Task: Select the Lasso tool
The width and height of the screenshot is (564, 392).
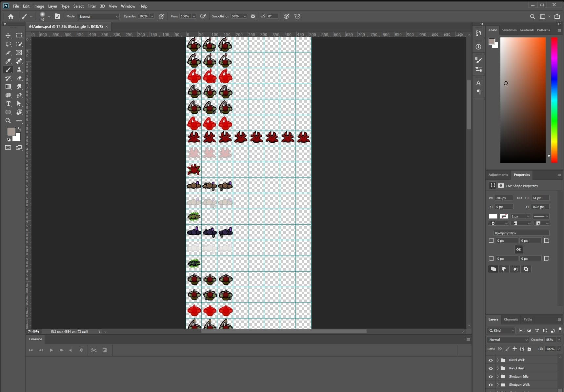Action: (8, 44)
